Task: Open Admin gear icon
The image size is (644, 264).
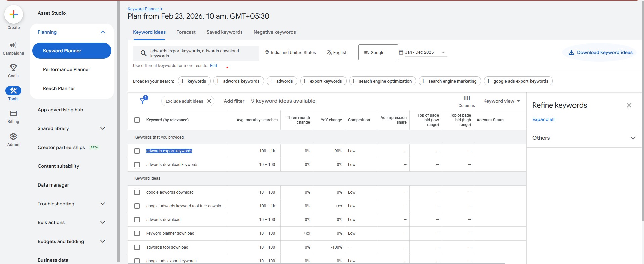Action: (x=13, y=136)
